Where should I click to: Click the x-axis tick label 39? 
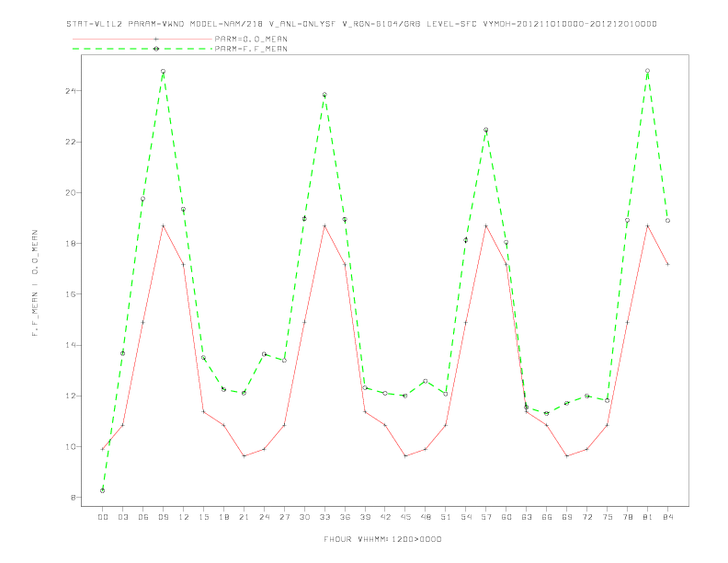[x=365, y=517]
